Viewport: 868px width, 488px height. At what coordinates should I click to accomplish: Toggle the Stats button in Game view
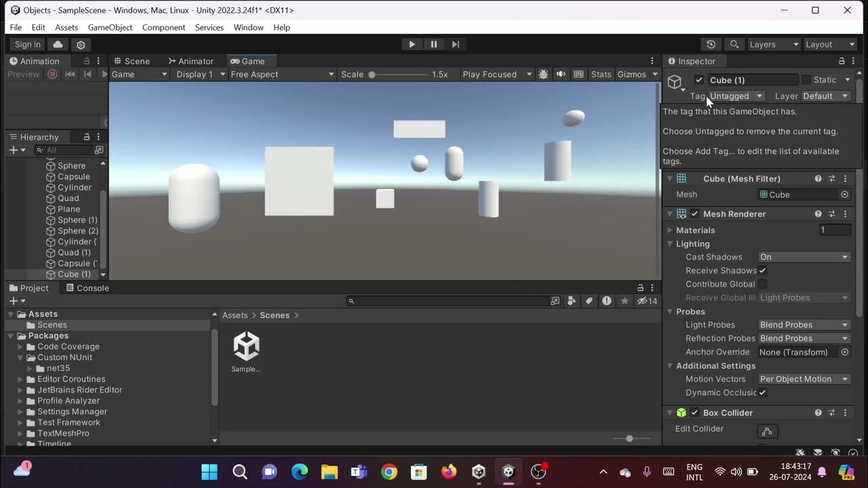[601, 75]
